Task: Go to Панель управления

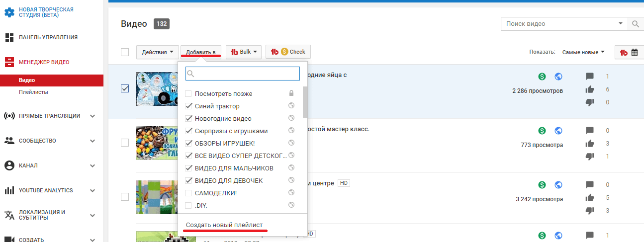Action: point(48,37)
